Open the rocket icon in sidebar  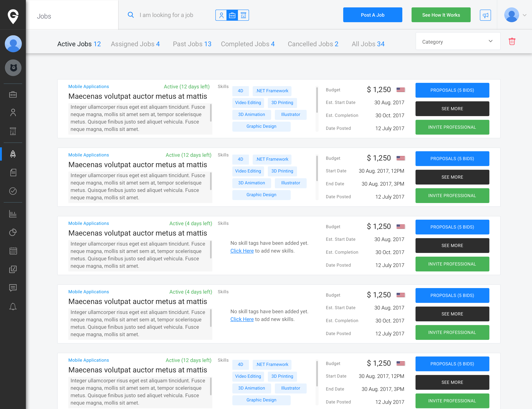[x=13, y=154]
